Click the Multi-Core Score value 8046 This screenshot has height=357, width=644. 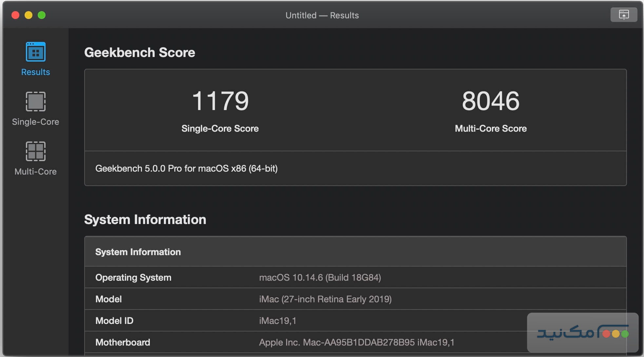[490, 101]
